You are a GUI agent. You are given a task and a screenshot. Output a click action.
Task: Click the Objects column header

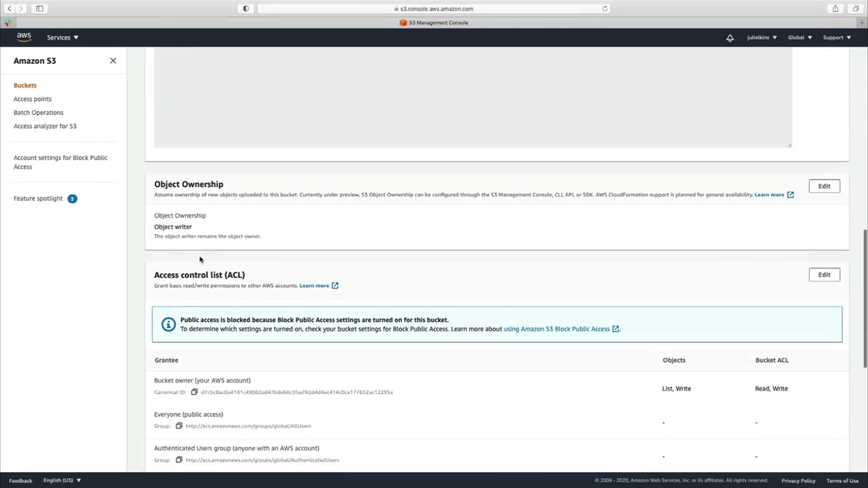674,360
